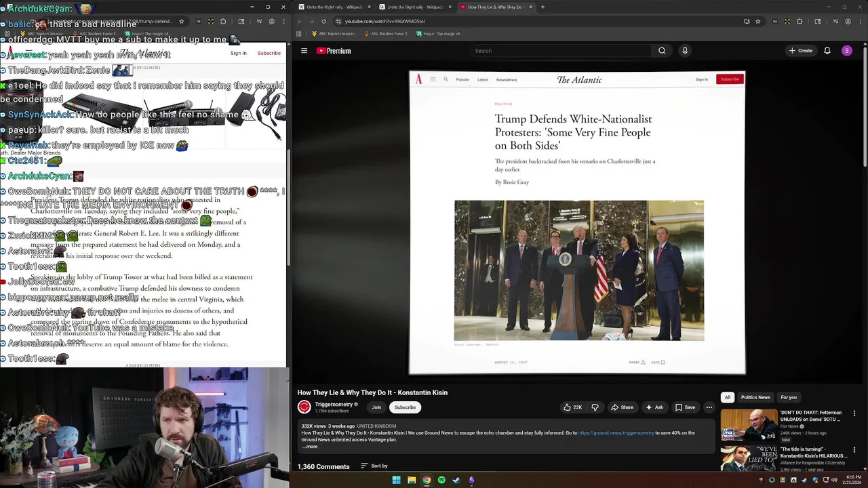Ask about this video
The image size is (868, 488).
coord(654,407)
